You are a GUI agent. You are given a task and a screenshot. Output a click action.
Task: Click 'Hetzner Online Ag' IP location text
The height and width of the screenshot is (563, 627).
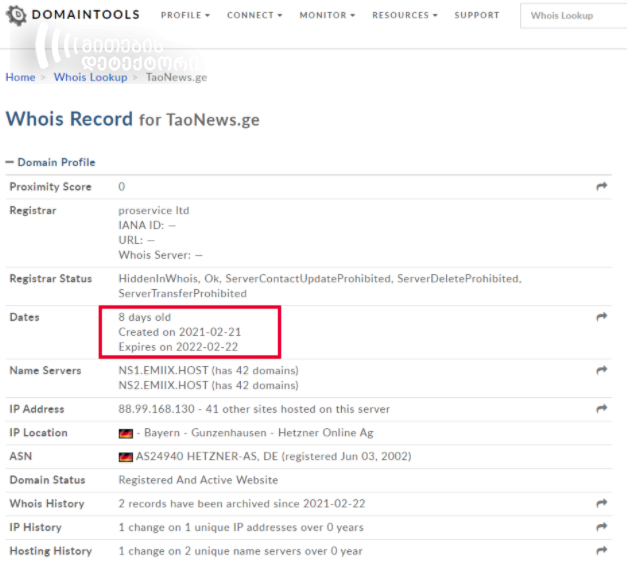[x=325, y=433]
